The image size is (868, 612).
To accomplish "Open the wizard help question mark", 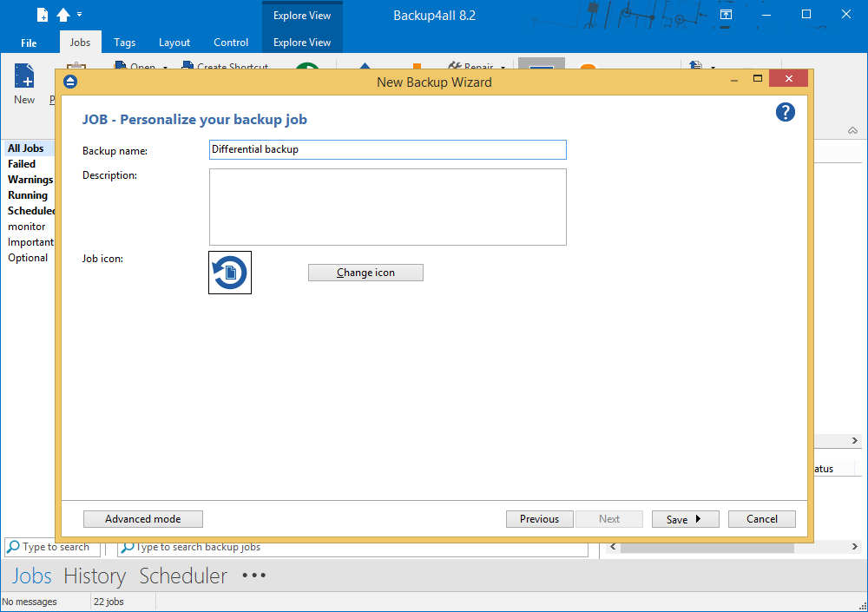I will [785, 112].
